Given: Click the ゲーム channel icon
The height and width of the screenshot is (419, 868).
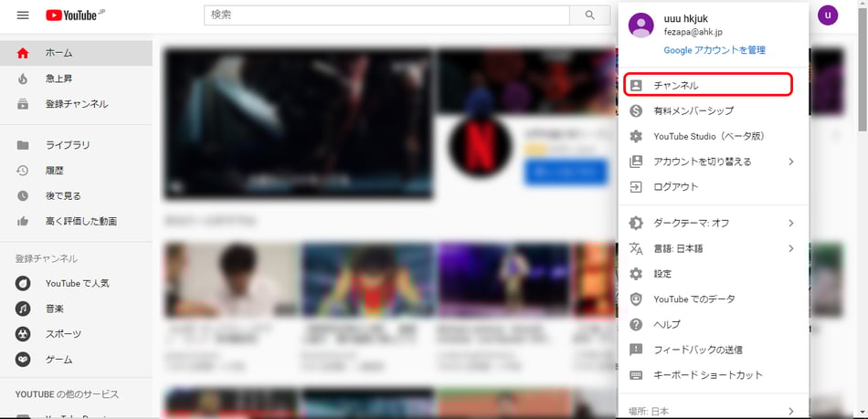Looking at the screenshot, I should [23, 360].
